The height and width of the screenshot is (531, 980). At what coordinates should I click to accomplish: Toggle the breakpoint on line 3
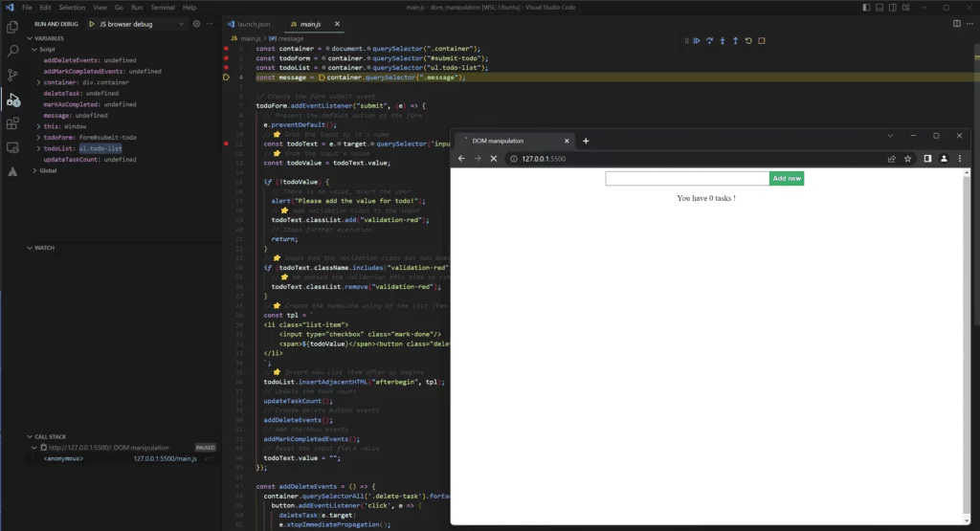[226, 68]
